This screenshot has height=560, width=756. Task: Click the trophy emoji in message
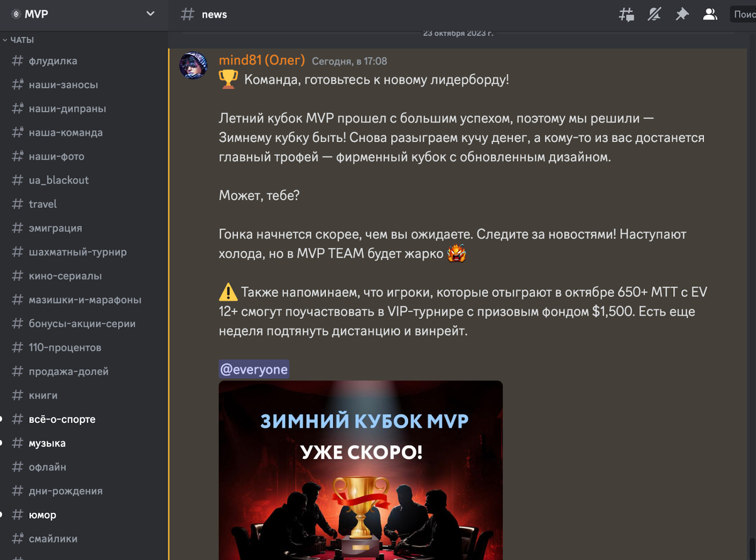(228, 79)
